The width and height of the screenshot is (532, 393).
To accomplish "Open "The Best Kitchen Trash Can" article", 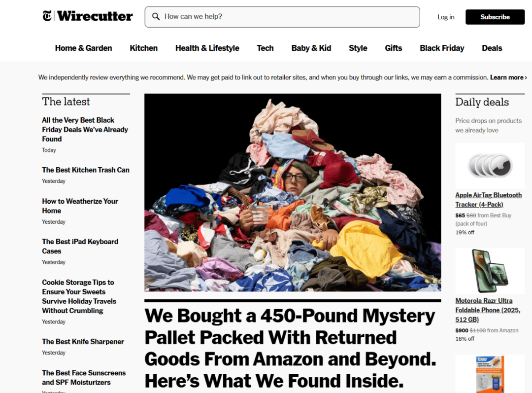I will (86, 170).
